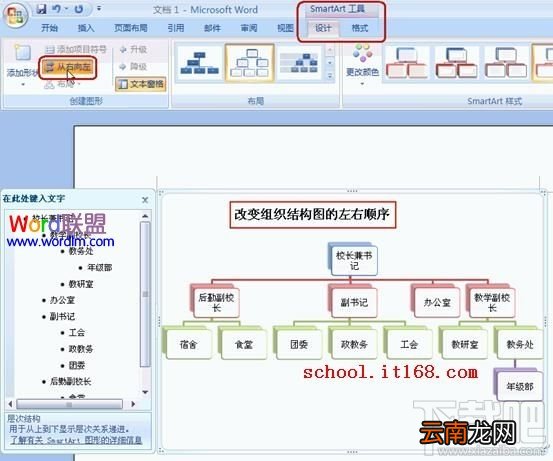Image resolution: width=553 pixels, height=461 pixels.
Task: Open 更改颜色 color options
Action: [x=362, y=64]
